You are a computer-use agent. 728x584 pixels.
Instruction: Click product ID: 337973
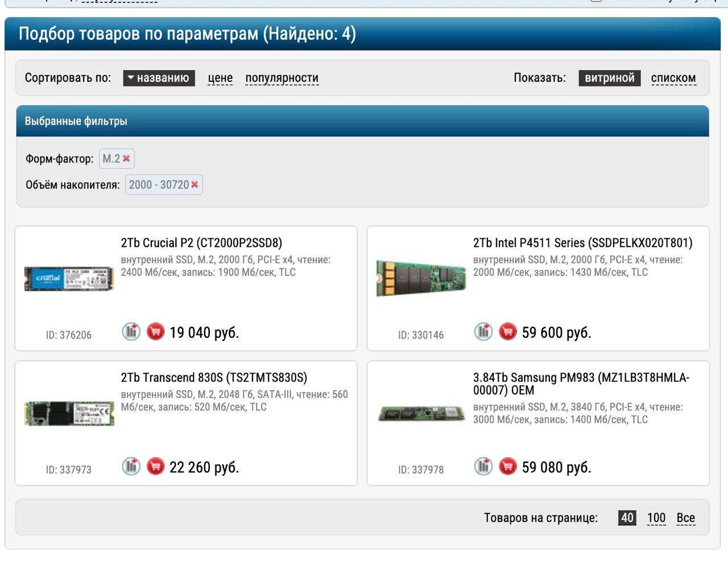pyautogui.click(x=69, y=470)
